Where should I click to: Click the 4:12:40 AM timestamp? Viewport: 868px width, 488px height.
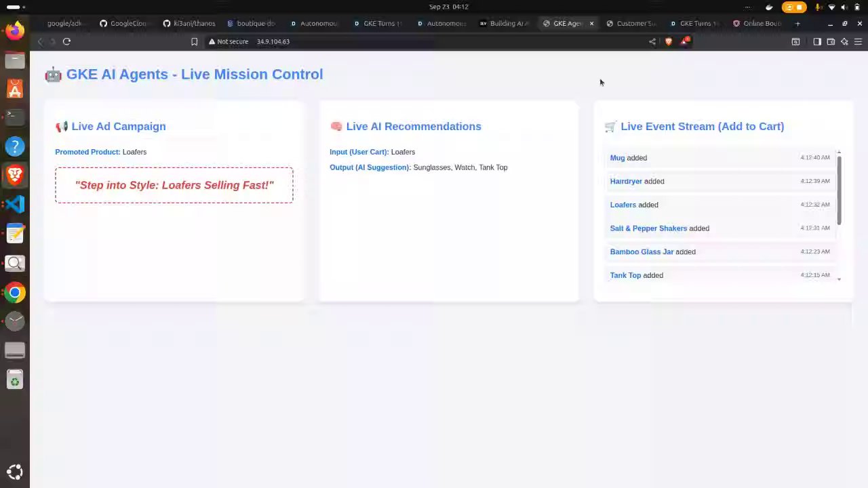click(815, 157)
